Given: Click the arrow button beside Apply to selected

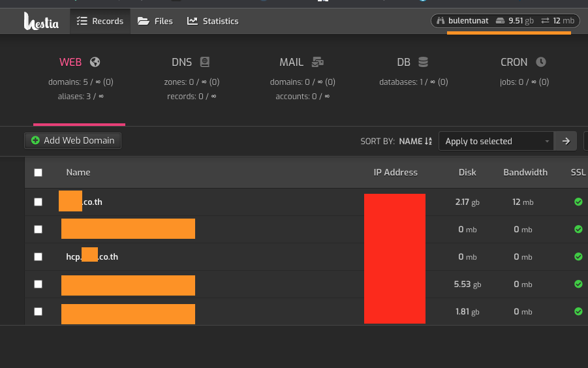Looking at the screenshot, I should [565, 141].
